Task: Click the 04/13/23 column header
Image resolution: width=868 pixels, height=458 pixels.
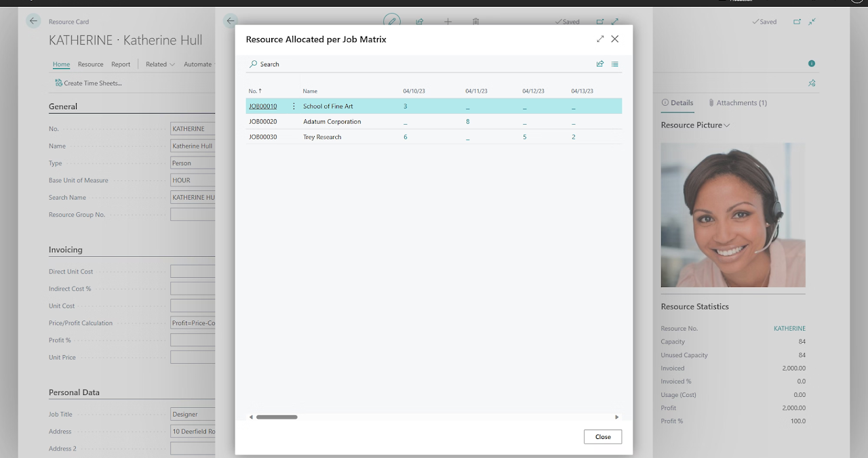Action: tap(583, 91)
